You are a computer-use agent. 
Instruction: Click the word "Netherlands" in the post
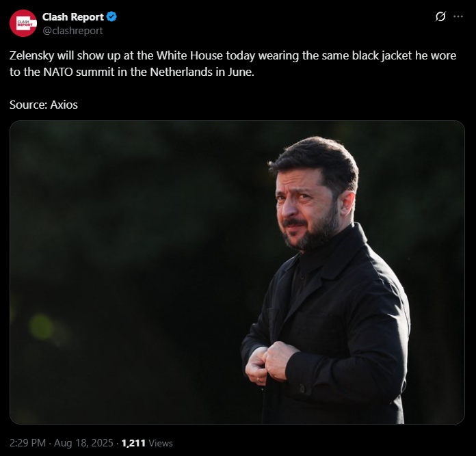pyautogui.click(x=181, y=72)
